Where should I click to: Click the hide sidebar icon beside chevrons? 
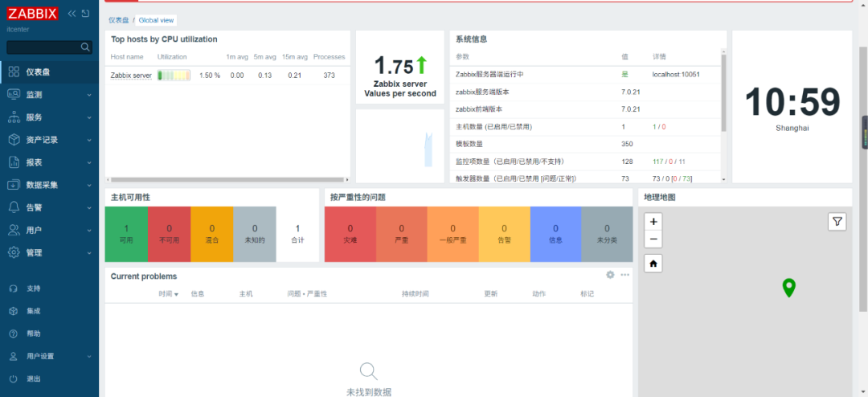[x=85, y=14]
